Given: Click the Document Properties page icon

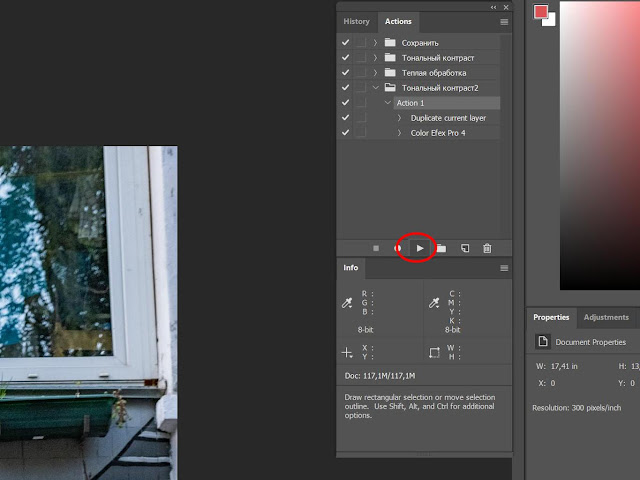Looking at the screenshot, I should click(542, 342).
